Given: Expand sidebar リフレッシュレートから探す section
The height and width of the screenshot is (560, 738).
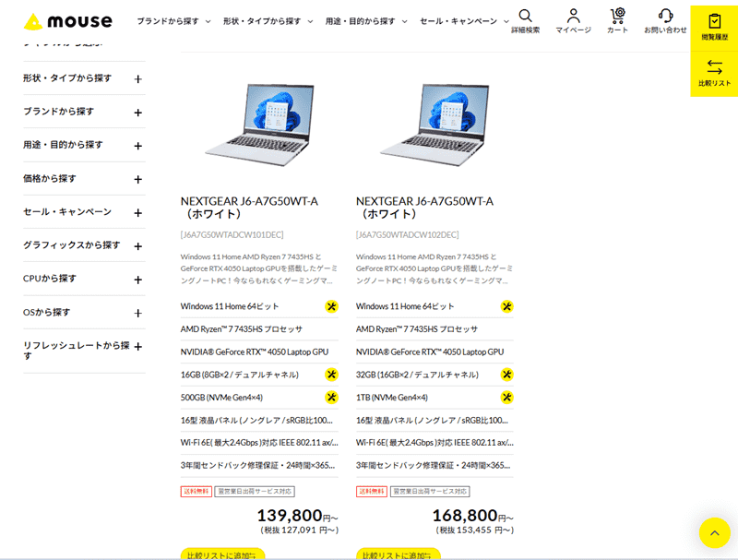Looking at the screenshot, I should pos(84,351).
